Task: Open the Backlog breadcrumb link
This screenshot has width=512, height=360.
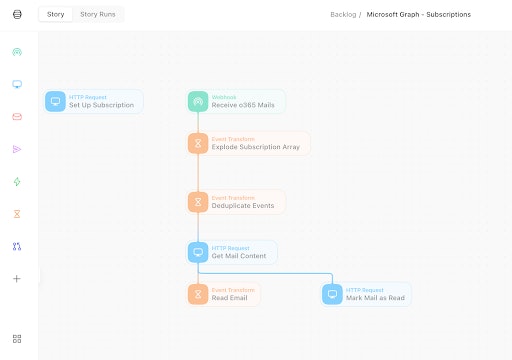Action: (x=343, y=14)
